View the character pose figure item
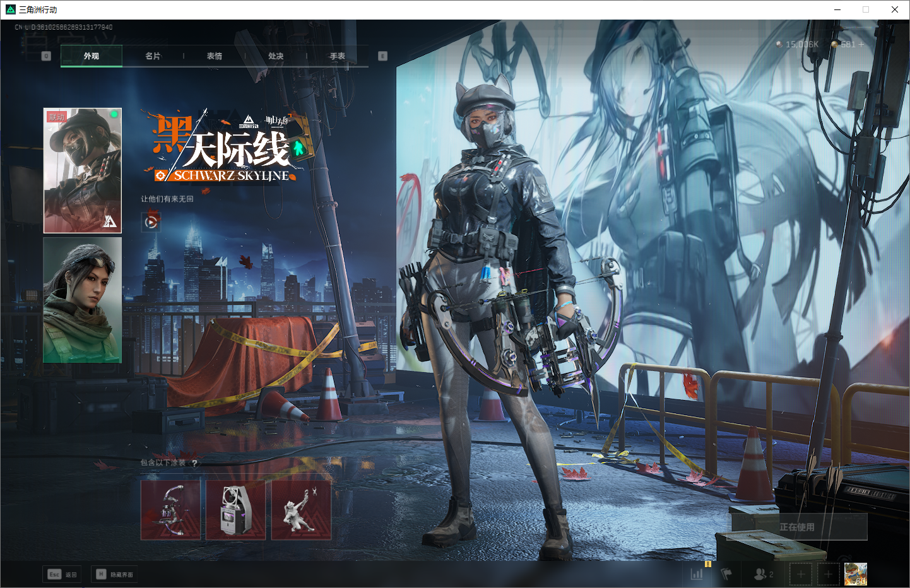The width and height of the screenshot is (910, 588). coord(301,510)
